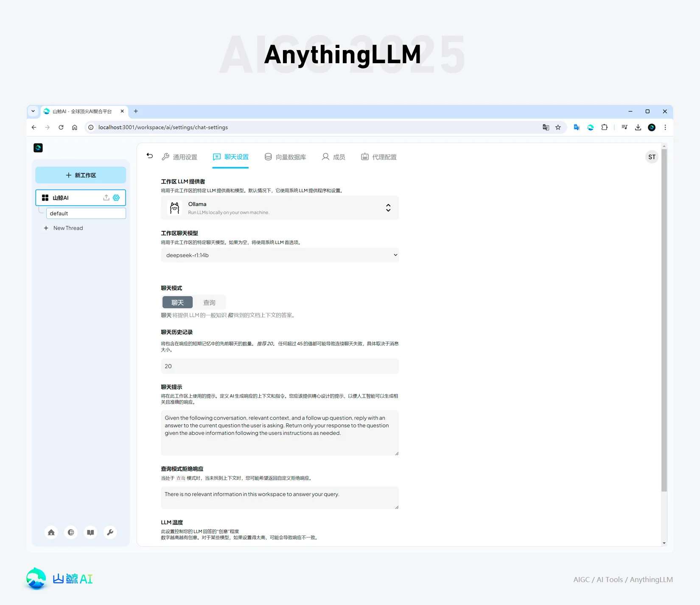Open a new browser tab
The height and width of the screenshot is (605, 700).
136,111
